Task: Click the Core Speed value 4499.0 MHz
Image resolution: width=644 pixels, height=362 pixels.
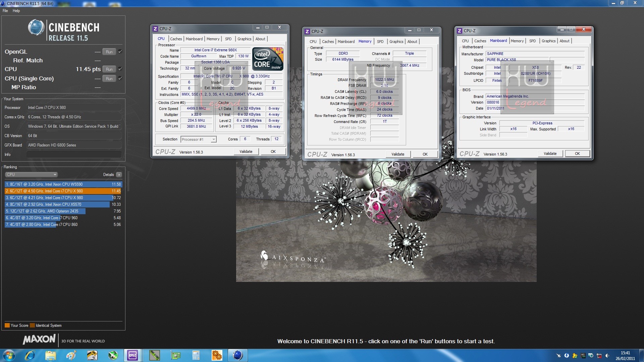Action: pos(197,109)
